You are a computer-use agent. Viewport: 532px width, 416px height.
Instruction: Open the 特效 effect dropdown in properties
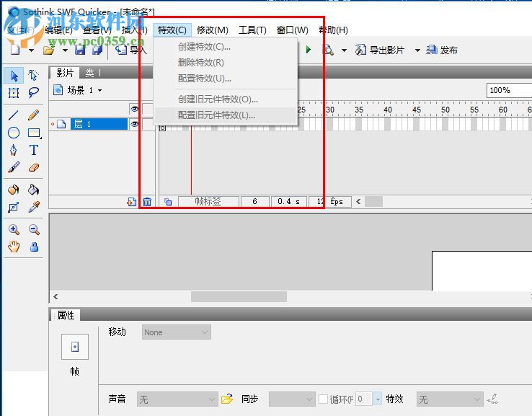[x=450, y=399]
